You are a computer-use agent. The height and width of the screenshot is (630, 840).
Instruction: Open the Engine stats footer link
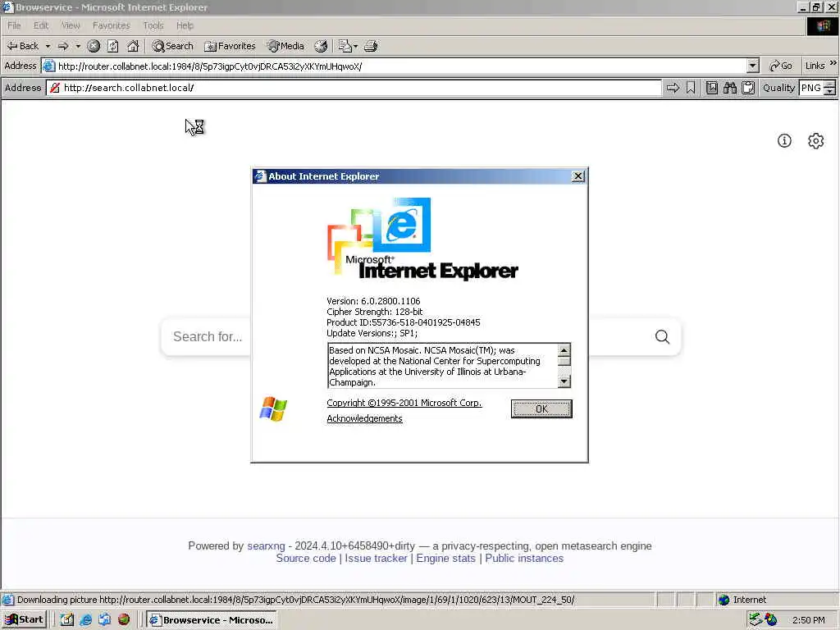pyautogui.click(x=445, y=558)
